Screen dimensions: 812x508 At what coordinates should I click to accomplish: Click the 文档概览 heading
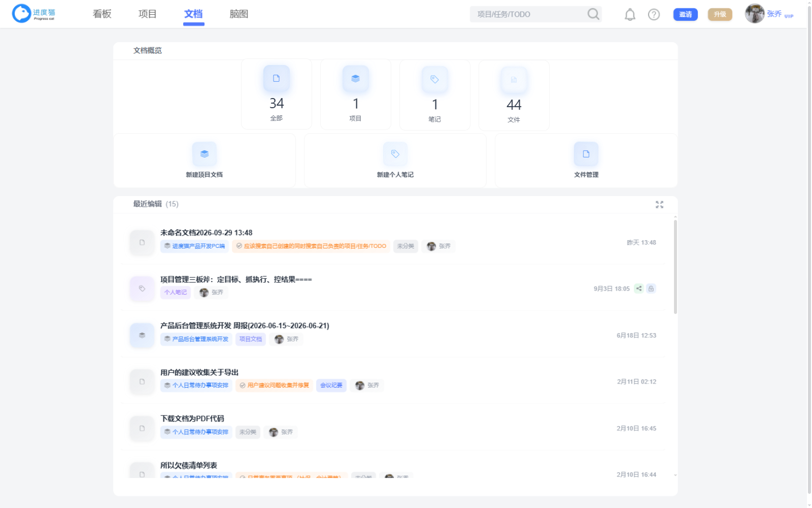[148, 50]
